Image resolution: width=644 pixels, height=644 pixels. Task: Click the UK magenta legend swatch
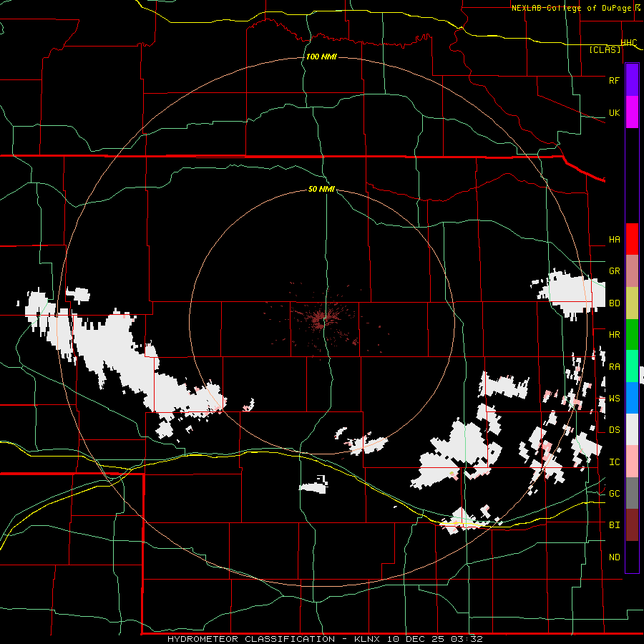pos(632,112)
